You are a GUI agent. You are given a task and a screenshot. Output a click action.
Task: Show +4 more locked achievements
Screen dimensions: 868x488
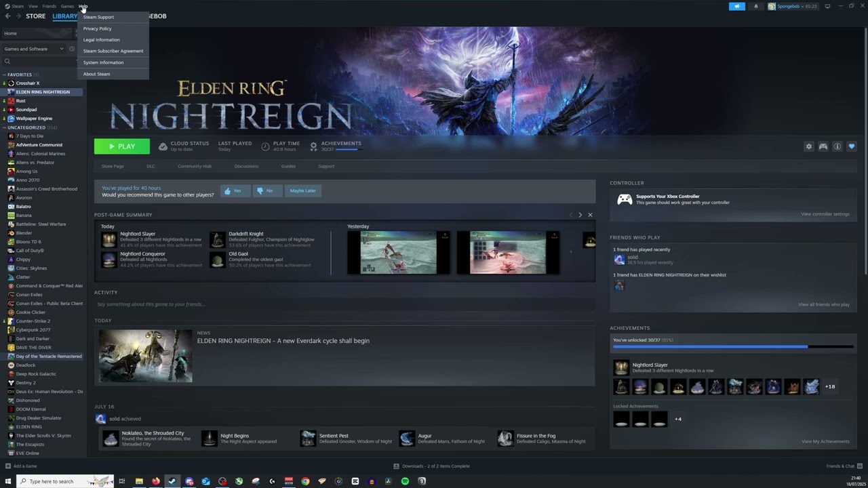click(x=678, y=419)
